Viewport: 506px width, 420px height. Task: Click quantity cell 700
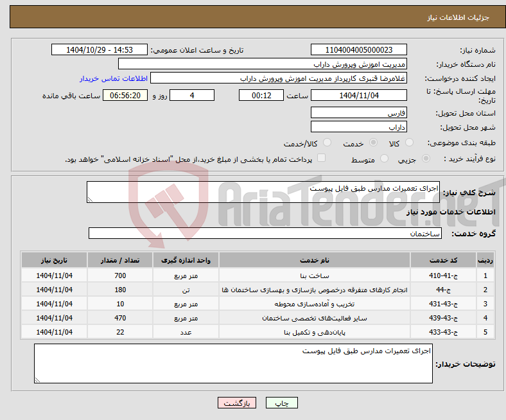(x=120, y=276)
